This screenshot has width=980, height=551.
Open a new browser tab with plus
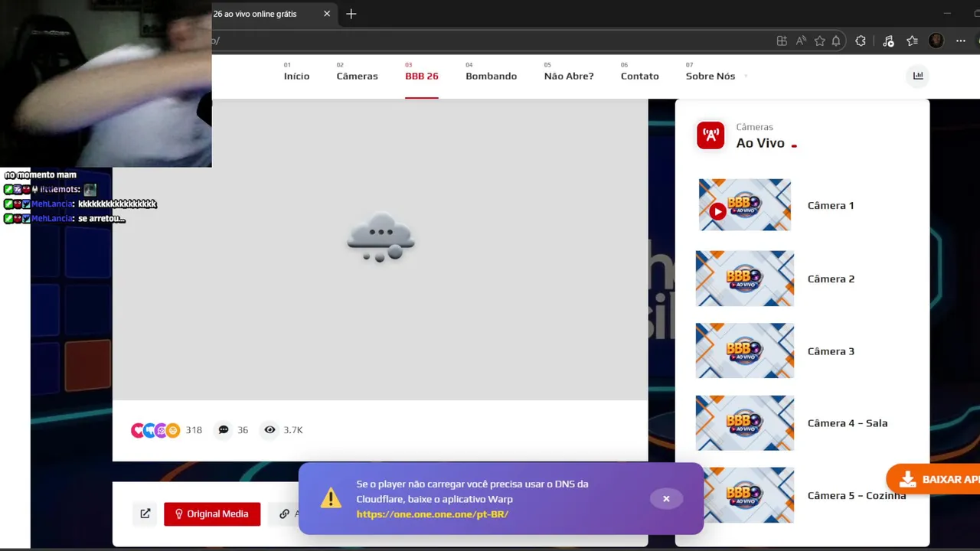[x=351, y=14]
